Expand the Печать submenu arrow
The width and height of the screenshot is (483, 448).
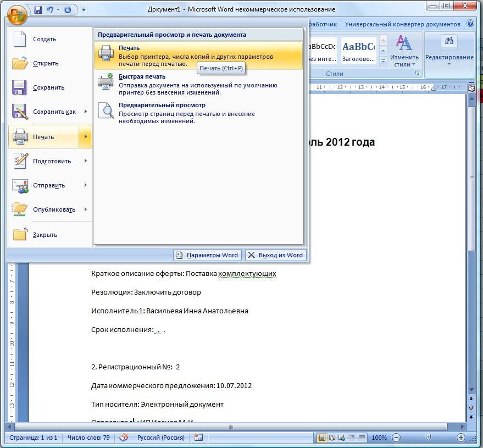86,136
